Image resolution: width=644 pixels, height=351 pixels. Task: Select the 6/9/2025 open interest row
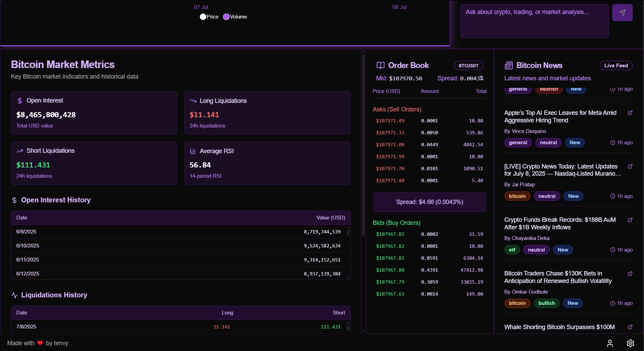coord(178,232)
